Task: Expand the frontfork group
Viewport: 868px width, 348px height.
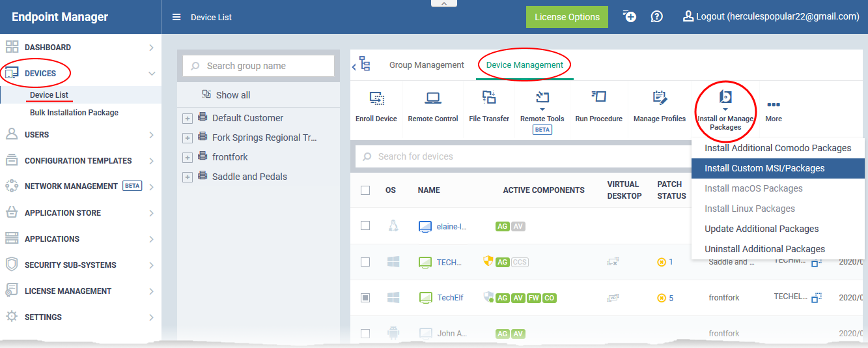Action: coord(188,158)
